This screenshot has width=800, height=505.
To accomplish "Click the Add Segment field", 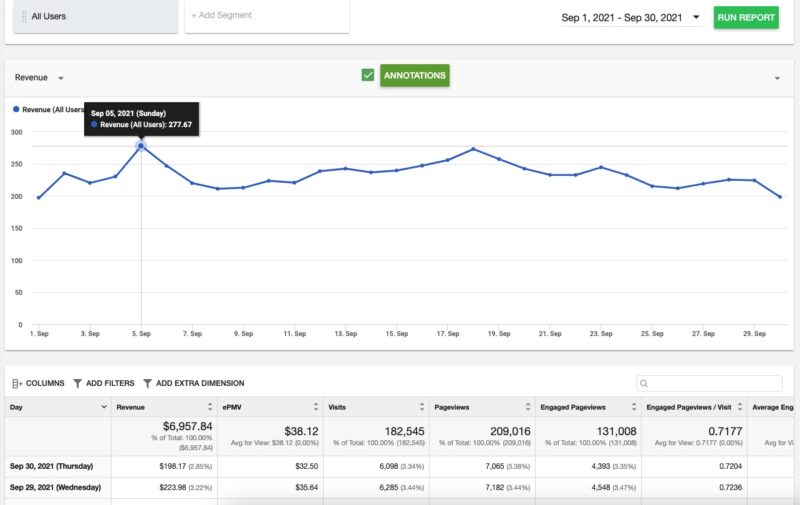I will coord(266,16).
